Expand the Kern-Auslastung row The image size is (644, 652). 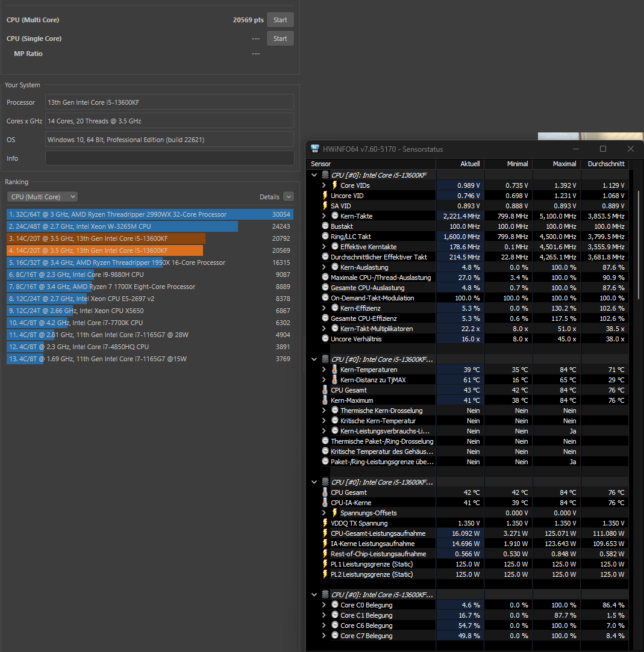tap(324, 267)
